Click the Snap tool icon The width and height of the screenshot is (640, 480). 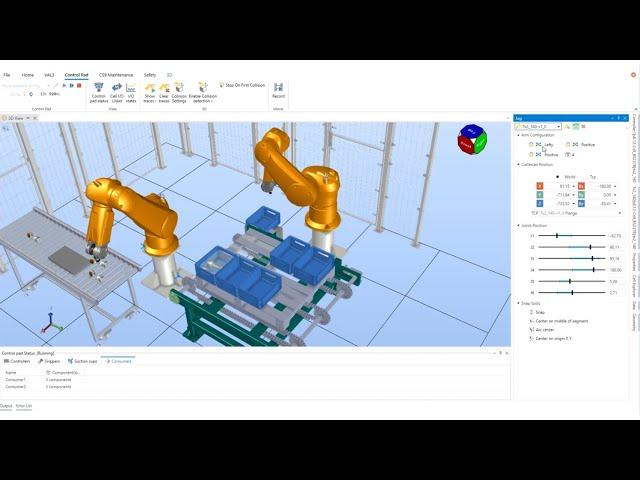pos(531,312)
